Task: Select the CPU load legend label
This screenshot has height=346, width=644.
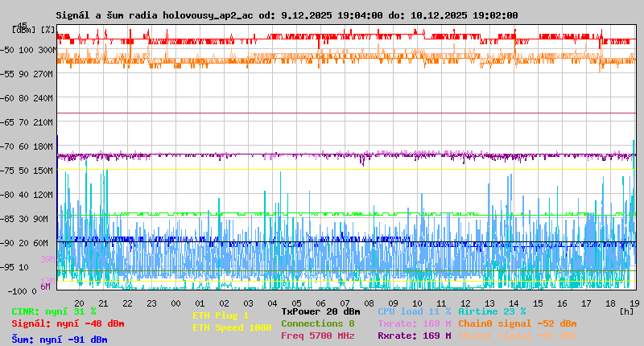Action: coord(414,311)
